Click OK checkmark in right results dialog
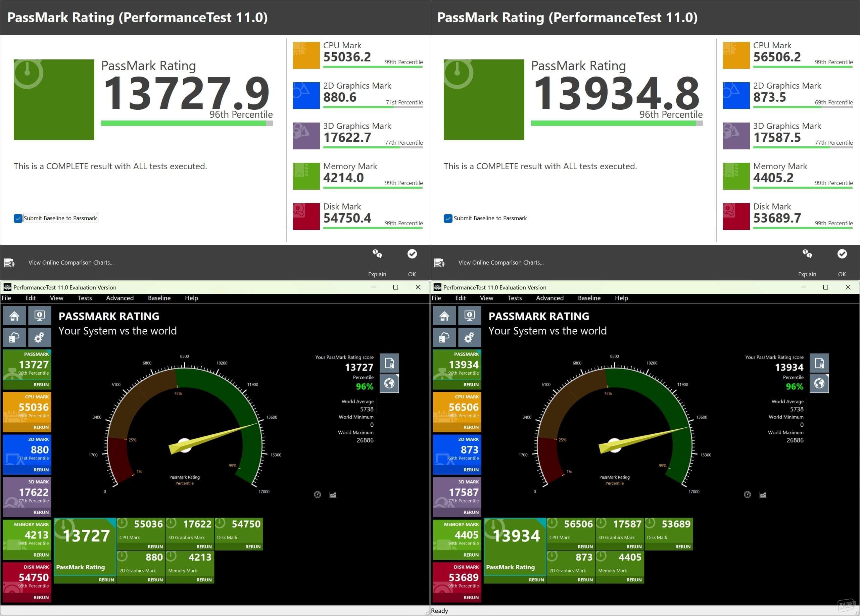Viewport: 860px width, 616px height. tap(842, 254)
